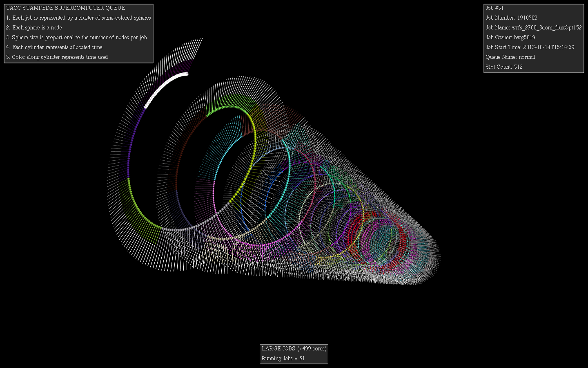Click 'Color along cylinder represents time used' line

pos(57,57)
